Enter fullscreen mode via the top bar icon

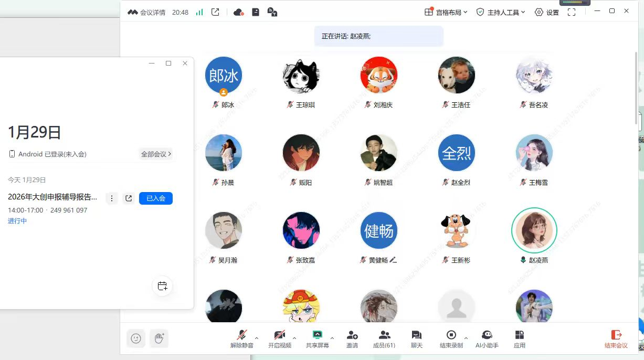[572, 12]
